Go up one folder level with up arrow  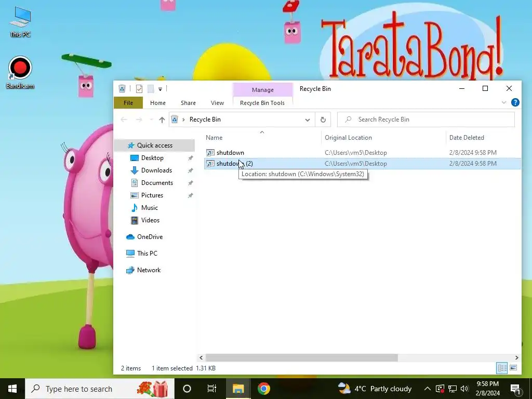(162, 119)
